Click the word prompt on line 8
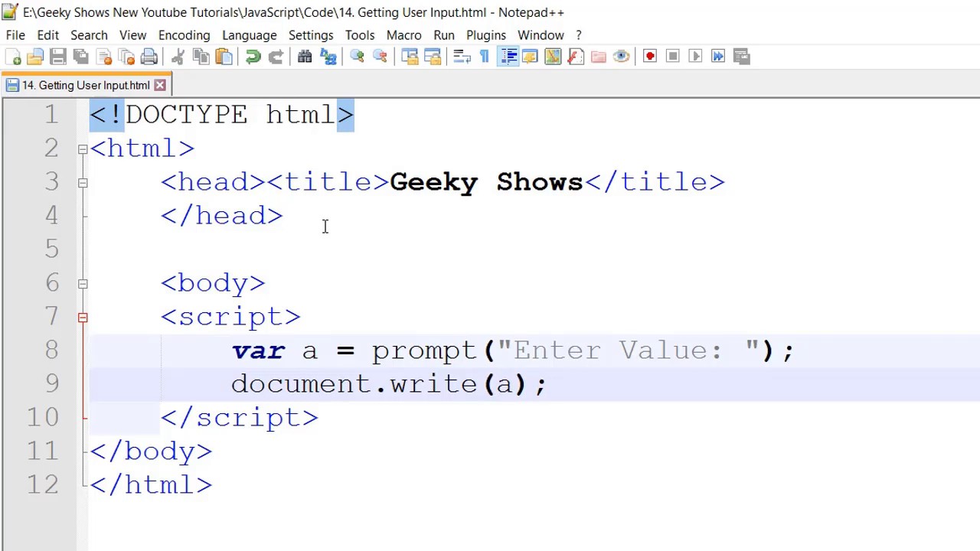Image resolution: width=980 pixels, height=551 pixels. 425,350
